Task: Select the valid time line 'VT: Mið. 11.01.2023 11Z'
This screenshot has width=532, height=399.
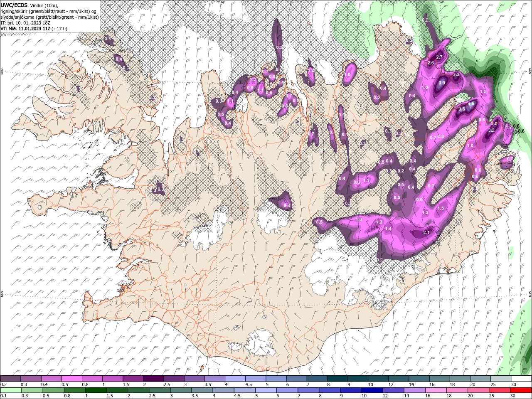Action: [25, 29]
